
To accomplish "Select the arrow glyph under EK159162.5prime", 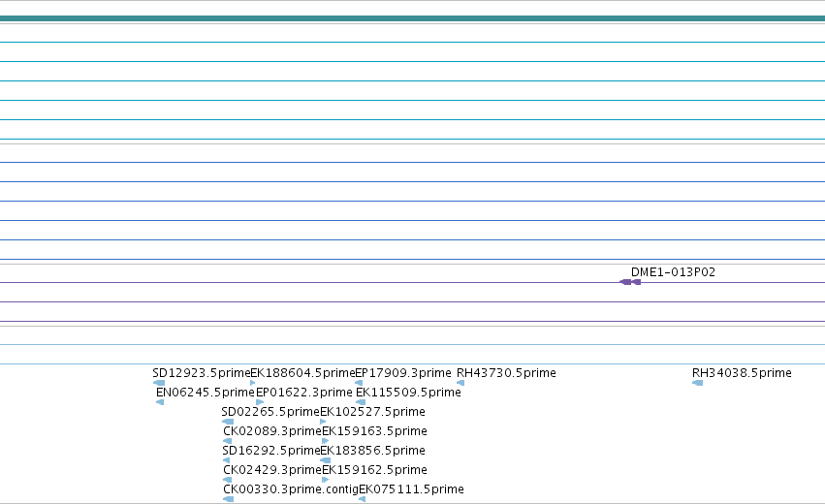I will tap(325, 481).
